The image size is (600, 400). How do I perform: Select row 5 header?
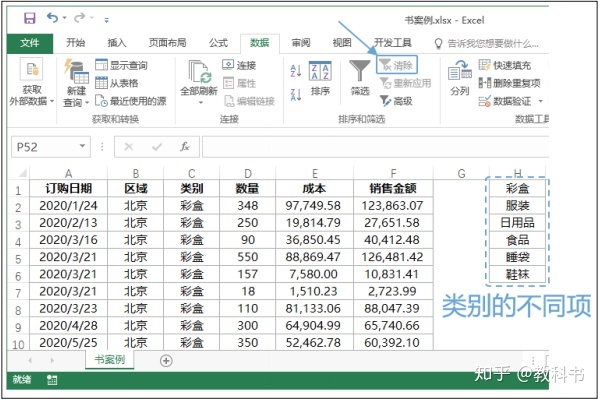pyautogui.click(x=18, y=259)
